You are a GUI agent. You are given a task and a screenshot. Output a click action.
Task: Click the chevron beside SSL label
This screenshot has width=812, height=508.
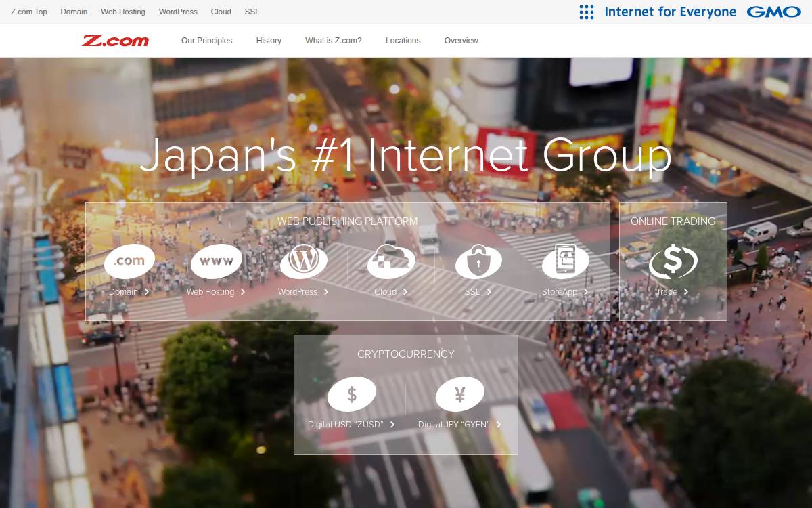489,292
